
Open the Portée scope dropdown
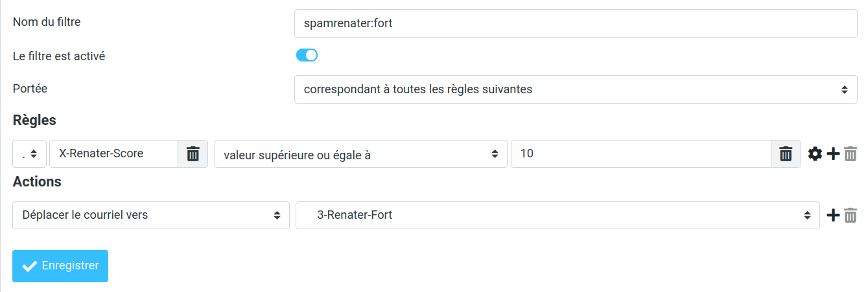click(576, 89)
